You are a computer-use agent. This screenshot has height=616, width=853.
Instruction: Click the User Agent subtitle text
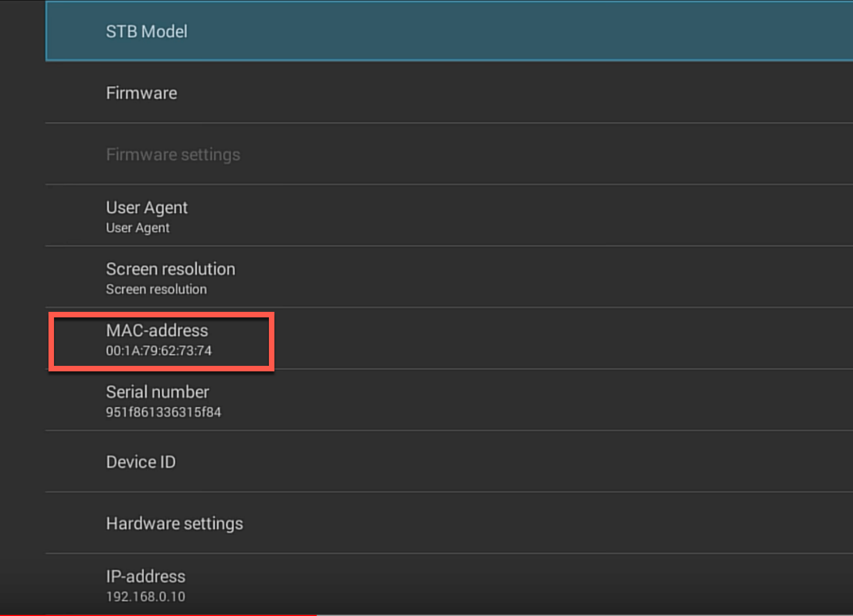[138, 228]
